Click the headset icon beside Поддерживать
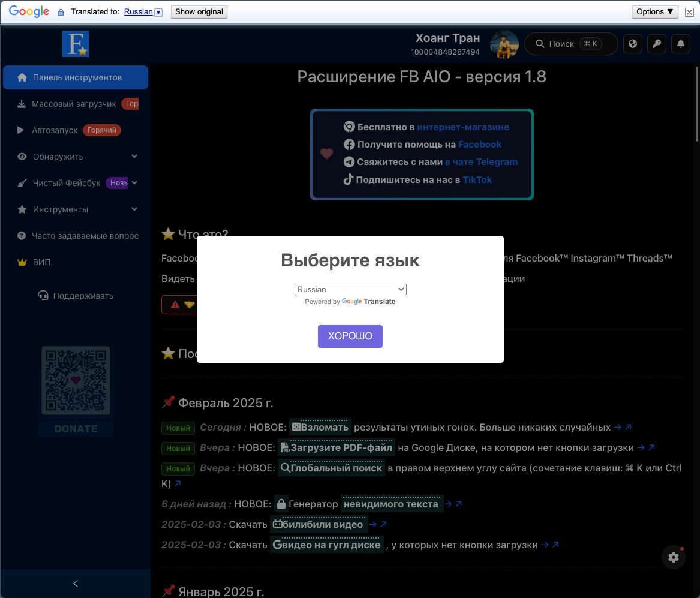Image resolution: width=700 pixels, height=598 pixels. [43, 296]
